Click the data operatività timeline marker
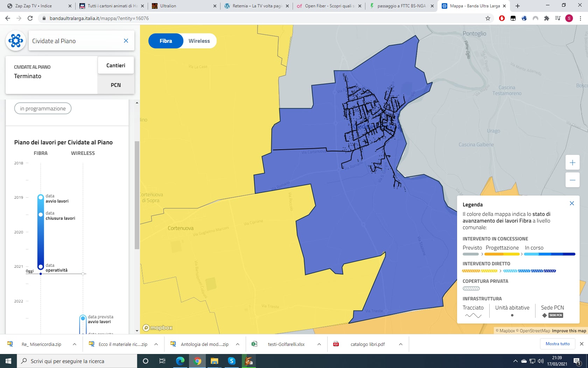Viewport: 588px width, 368px height. pos(41,267)
